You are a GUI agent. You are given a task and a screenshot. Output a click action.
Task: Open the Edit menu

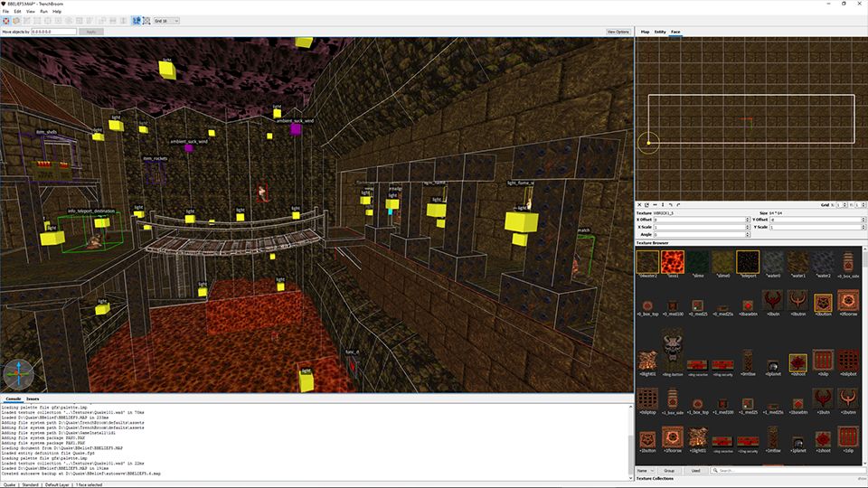coord(18,12)
